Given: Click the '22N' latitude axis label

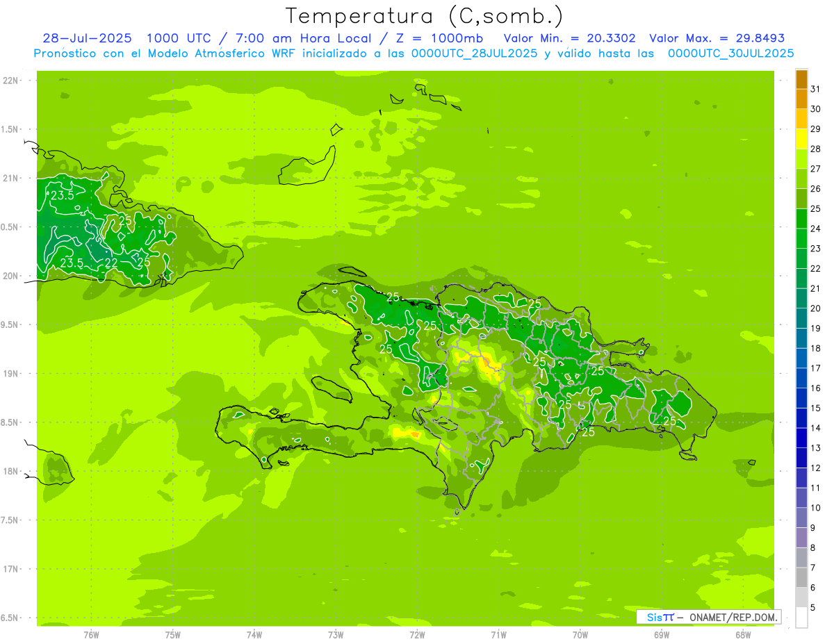Looking at the screenshot, I should click(12, 81).
